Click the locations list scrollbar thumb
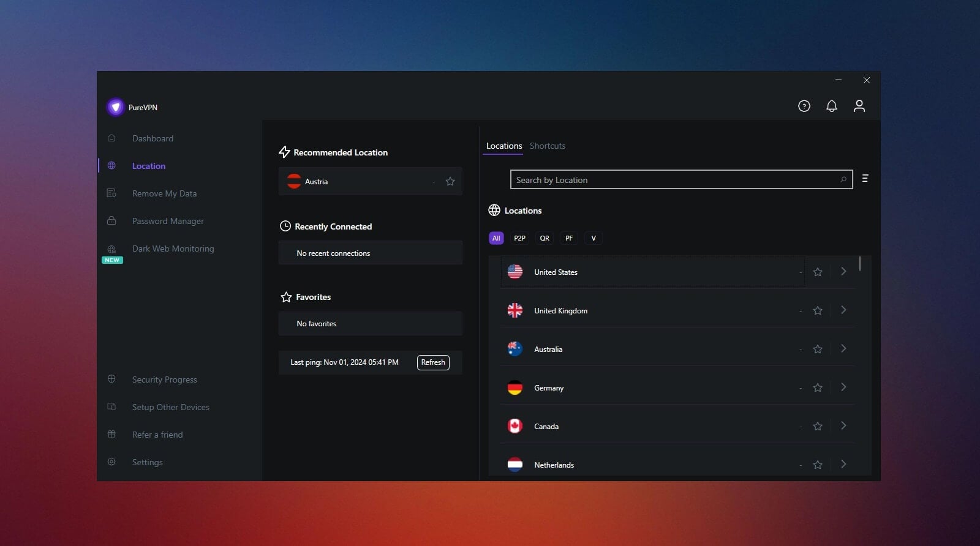Image resolution: width=980 pixels, height=546 pixels. pyautogui.click(x=860, y=263)
